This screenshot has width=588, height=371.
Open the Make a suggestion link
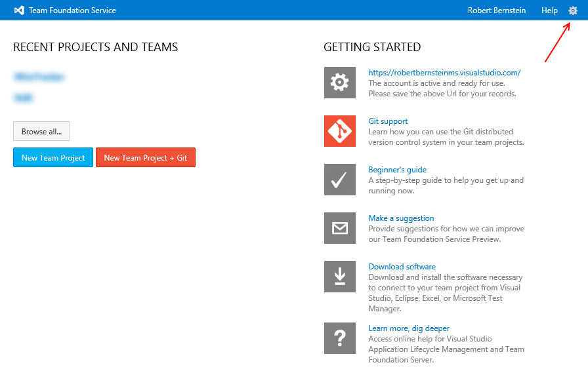tap(401, 218)
